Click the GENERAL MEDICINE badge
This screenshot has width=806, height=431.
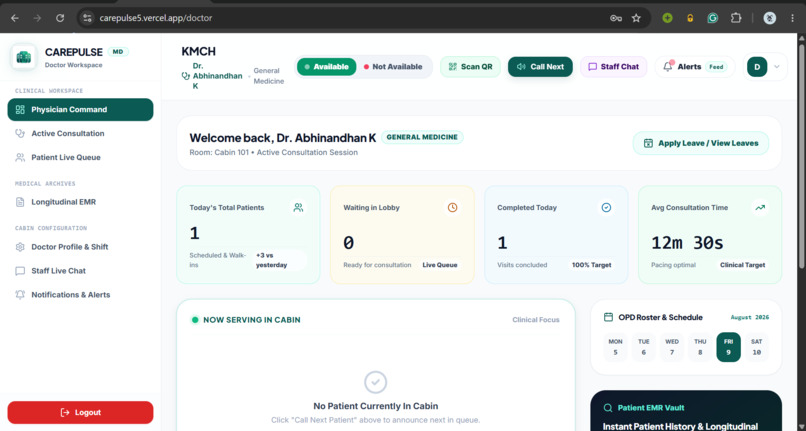[x=422, y=137]
